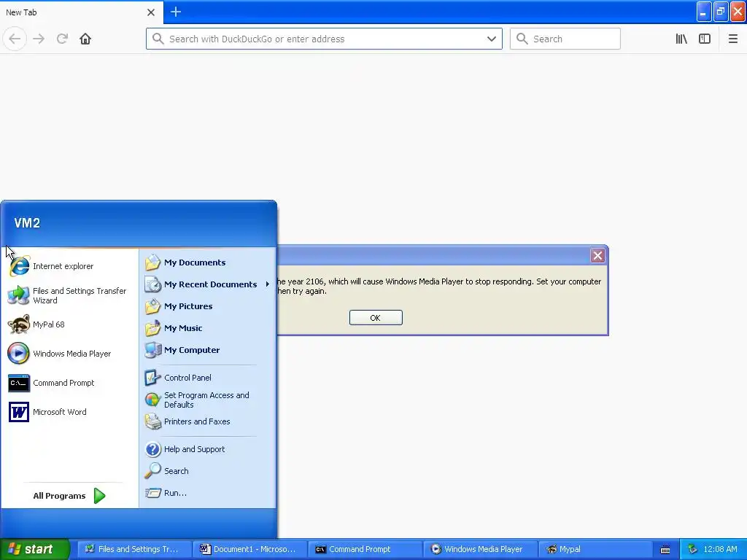This screenshot has width=747, height=560.
Task: Close the year 2106 warning dialog
Action: pos(597,256)
